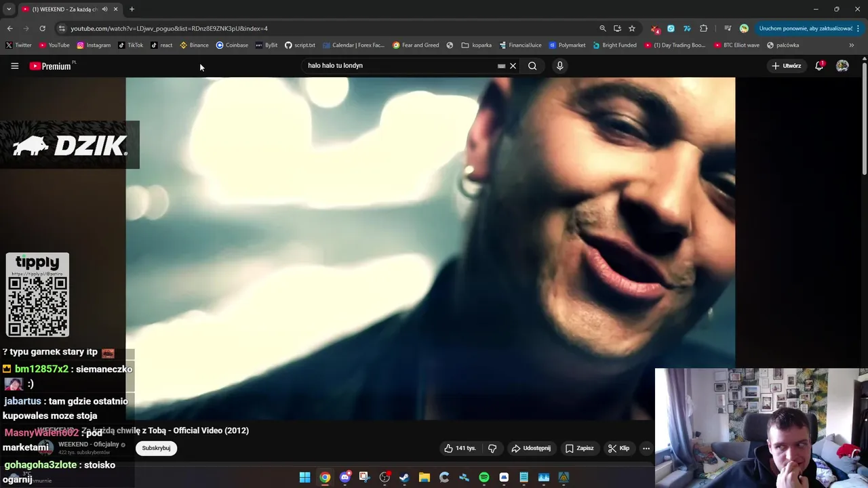Open the Windows Start menu

click(304, 477)
